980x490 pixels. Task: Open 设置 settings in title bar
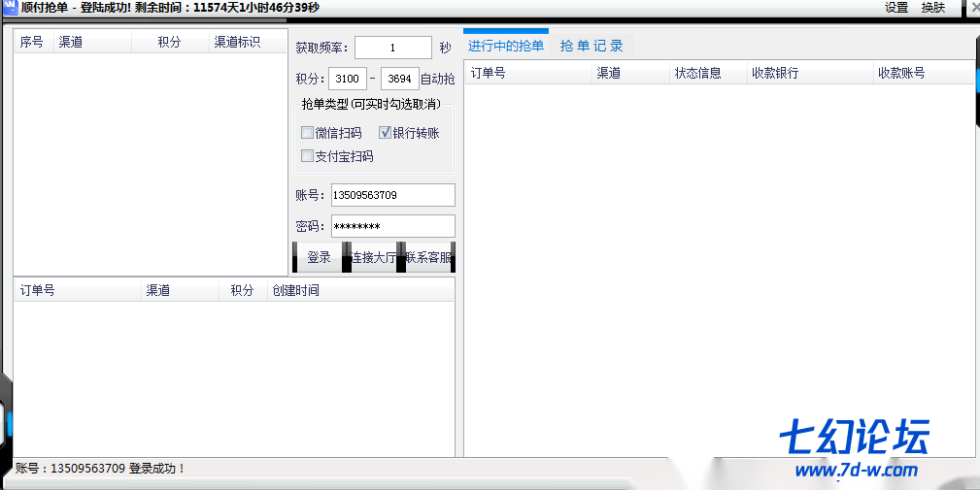(896, 8)
